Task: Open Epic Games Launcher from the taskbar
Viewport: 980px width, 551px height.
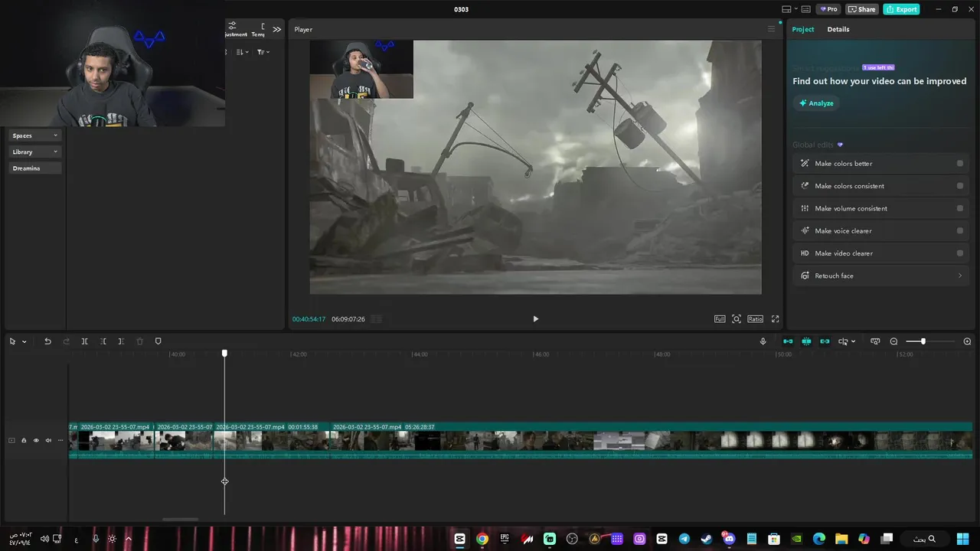Action: [x=505, y=539]
